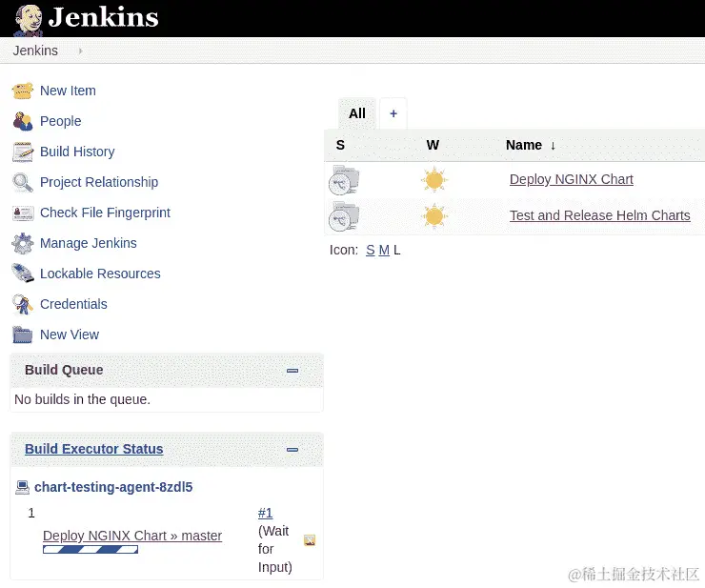Click the L icon size label
This screenshot has width=705, height=588.
[397, 250]
